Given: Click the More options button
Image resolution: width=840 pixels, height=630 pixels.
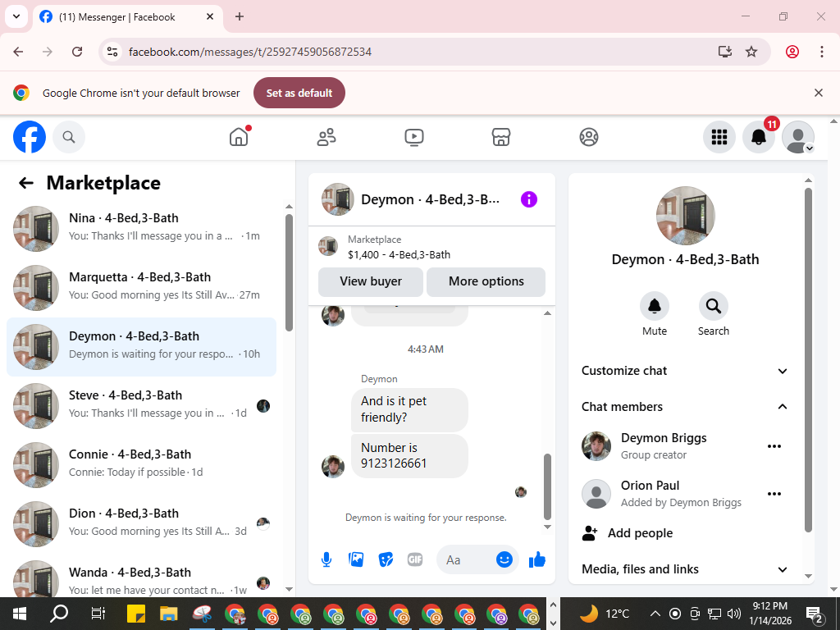Looking at the screenshot, I should click(x=486, y=282).
